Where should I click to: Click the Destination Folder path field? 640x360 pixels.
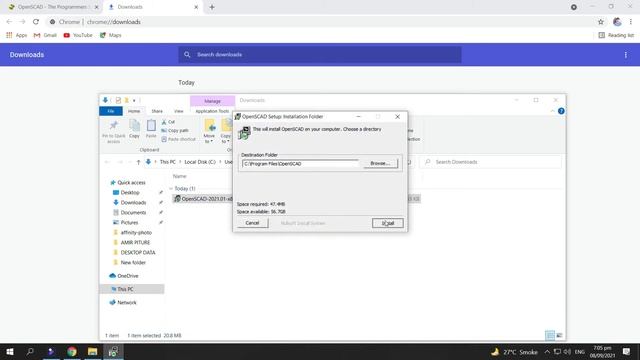click(300, 164)
